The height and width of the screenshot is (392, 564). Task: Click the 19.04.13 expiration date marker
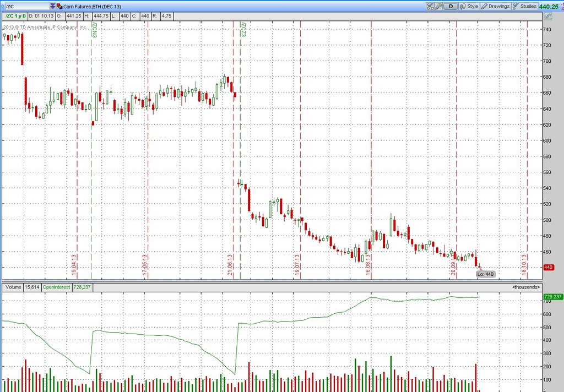(74, 265)
